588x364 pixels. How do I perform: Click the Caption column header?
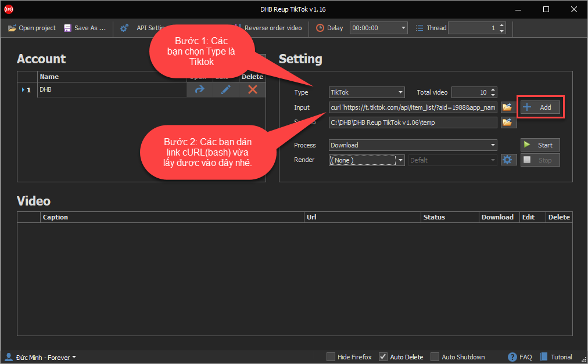172,217
